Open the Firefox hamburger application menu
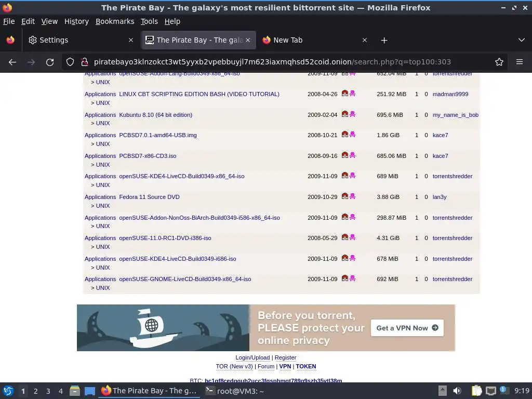The height and width of the screenshot is (399, 532). [x=519, y=62]
